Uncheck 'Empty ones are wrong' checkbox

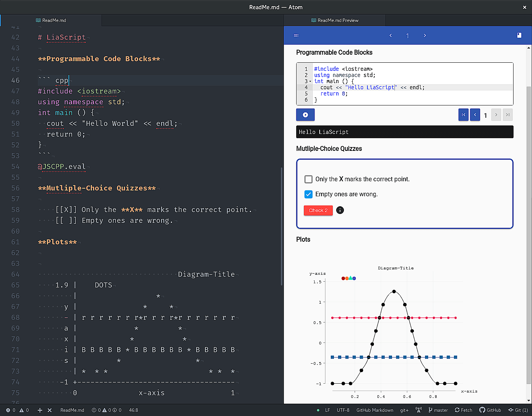309,194
